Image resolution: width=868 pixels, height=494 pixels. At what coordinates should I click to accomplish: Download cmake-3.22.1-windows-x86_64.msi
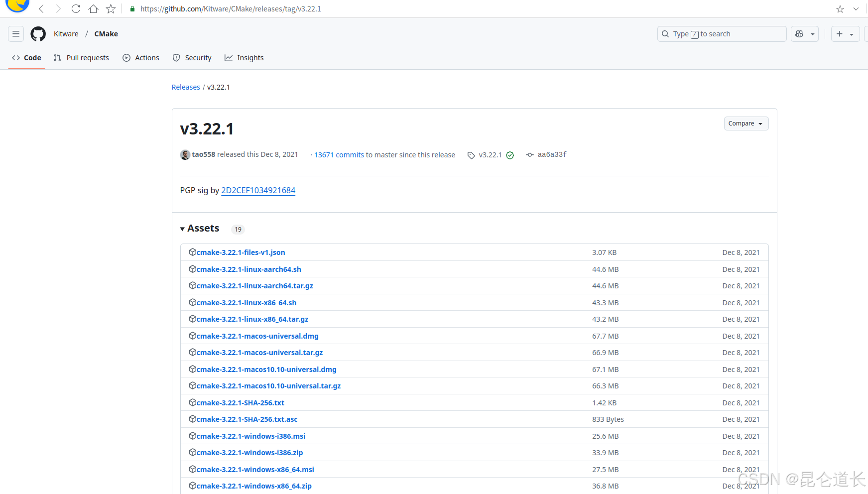click(255, 470)
